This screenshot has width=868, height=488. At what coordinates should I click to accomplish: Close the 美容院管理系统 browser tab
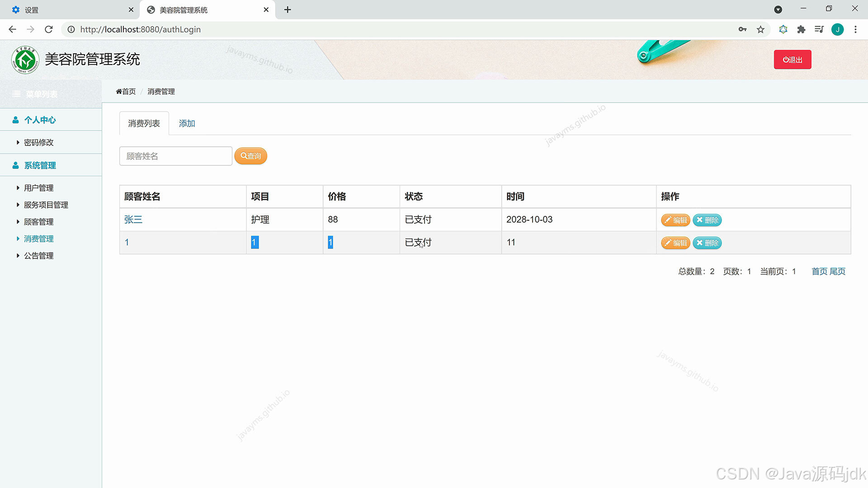coord(266,9)
